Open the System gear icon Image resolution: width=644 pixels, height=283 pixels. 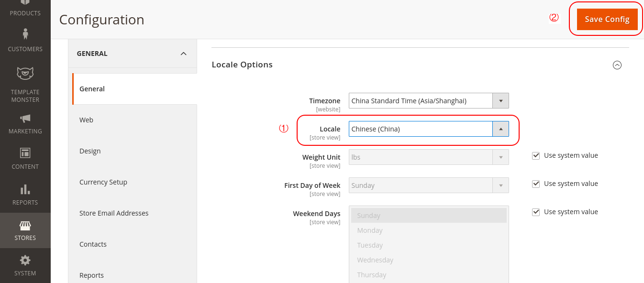point(25,261)
